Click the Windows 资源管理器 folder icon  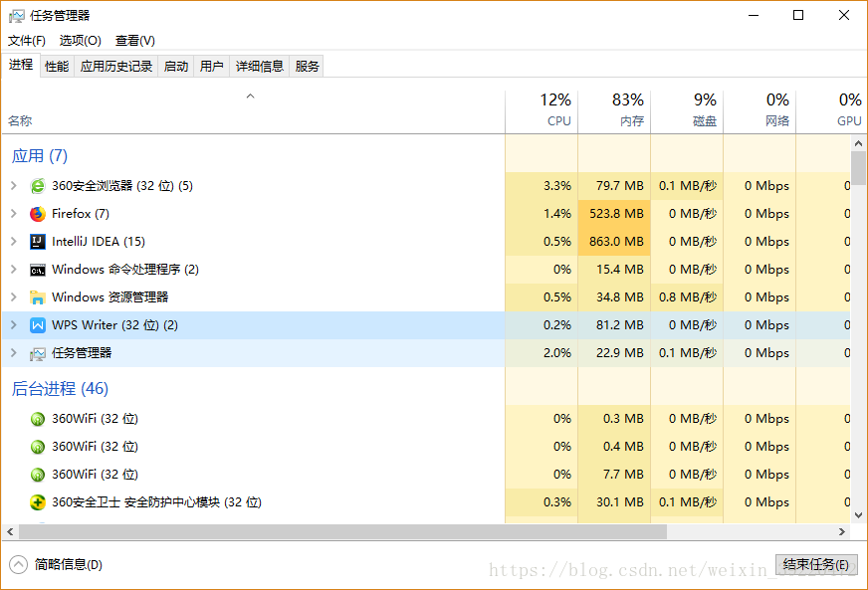click(38, 297)
